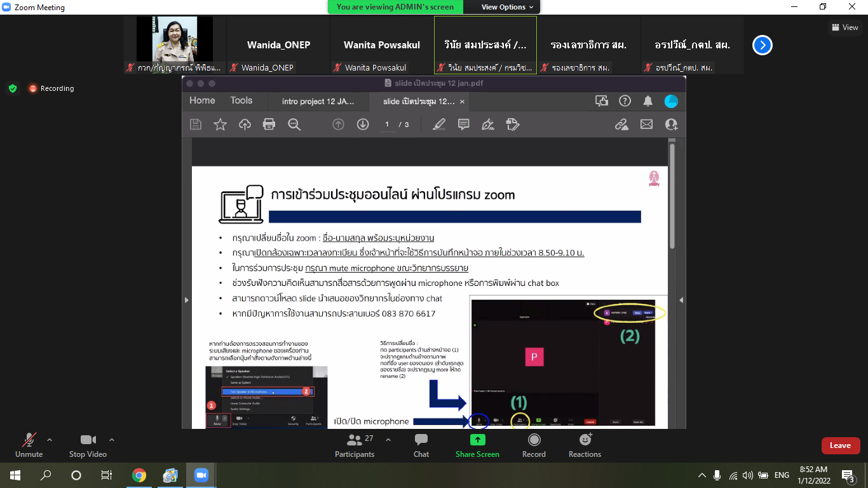Open the Windows notification center
This screenshot has width=868, height=488.
pos(848,475)
